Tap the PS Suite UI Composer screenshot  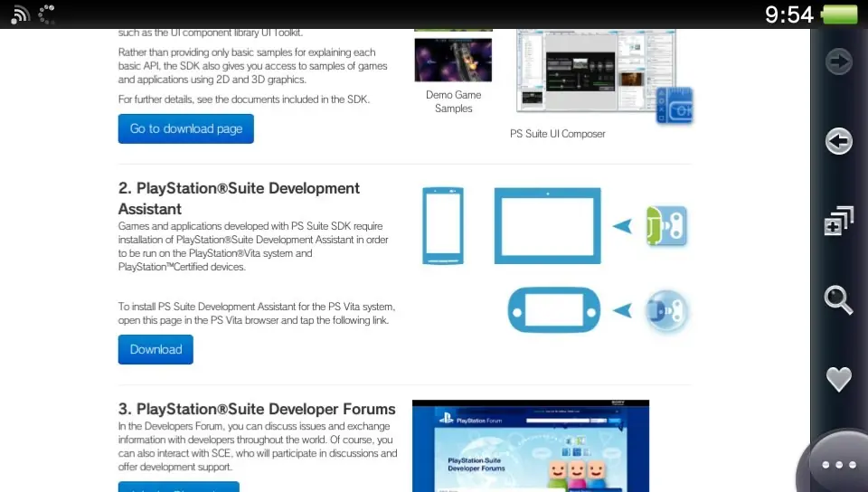(596, 71)
